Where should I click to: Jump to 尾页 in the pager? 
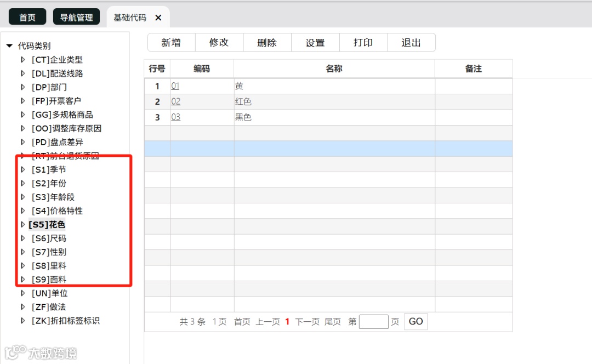click(x=333, y=322)
